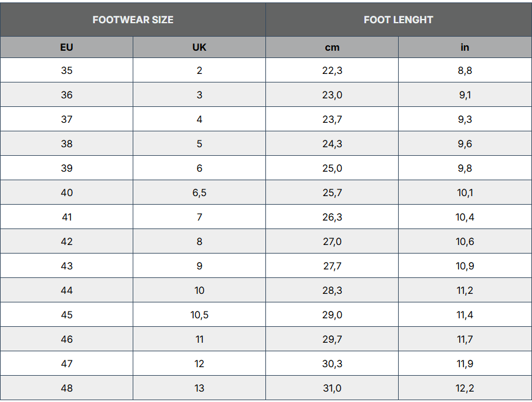Select the 10,4 inches cell
This screenshot has width=532, height=402.
pos(465,217)
